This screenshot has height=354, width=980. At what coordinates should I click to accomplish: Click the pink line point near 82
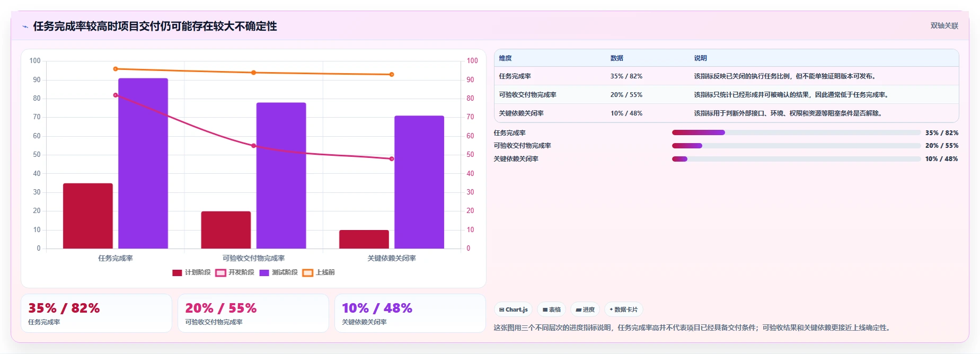(x=116, y=95)
